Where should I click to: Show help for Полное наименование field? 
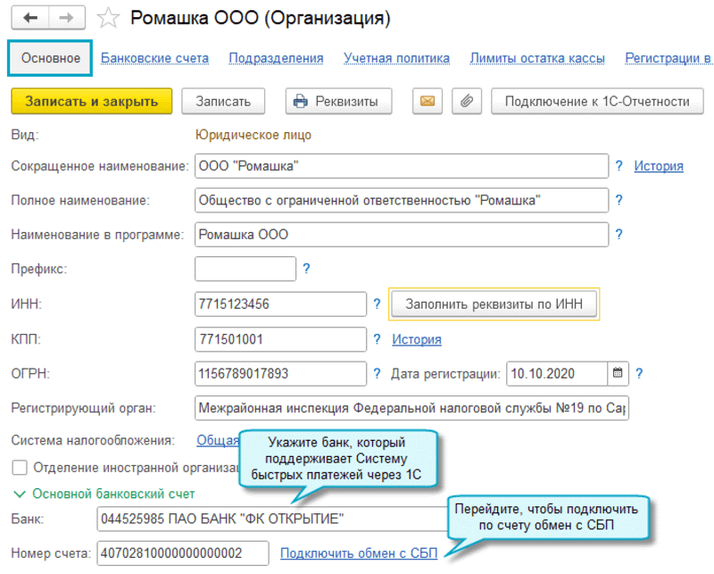point(619,200)
